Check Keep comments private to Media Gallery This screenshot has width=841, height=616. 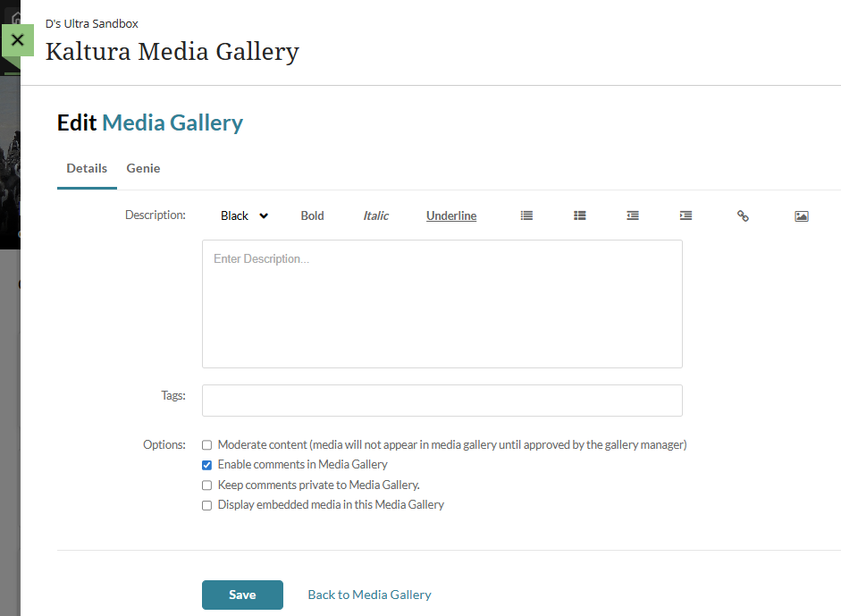click(x=206, y=485)
